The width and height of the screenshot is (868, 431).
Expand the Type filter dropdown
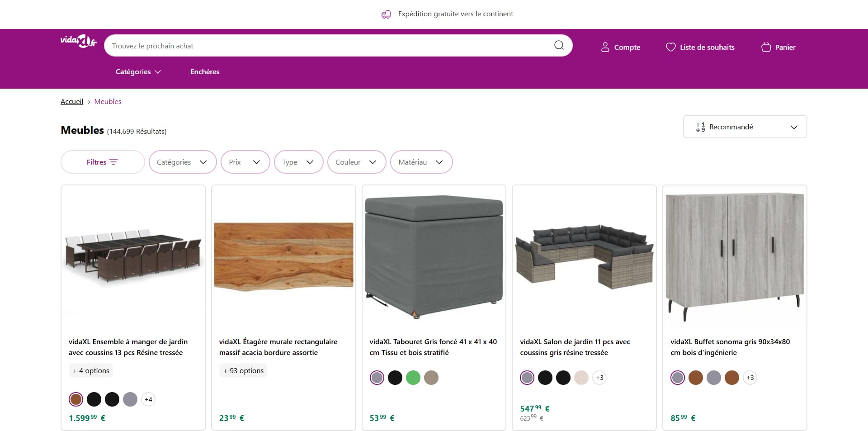298,162
